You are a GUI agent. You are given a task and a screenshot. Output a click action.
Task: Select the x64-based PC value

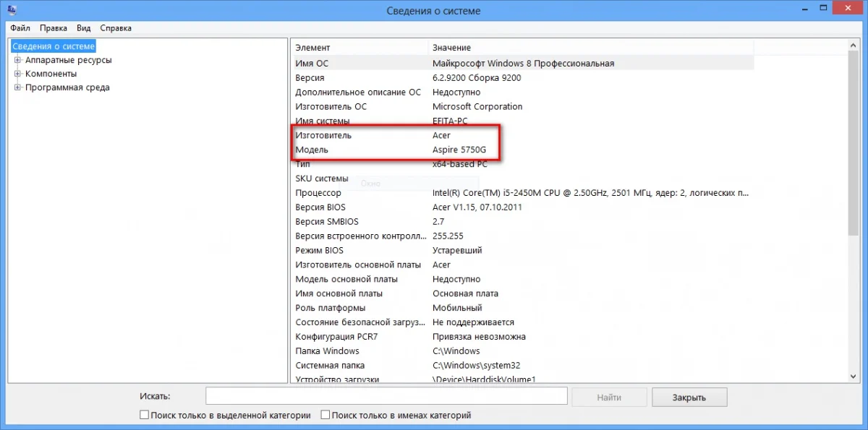point(460,164)
